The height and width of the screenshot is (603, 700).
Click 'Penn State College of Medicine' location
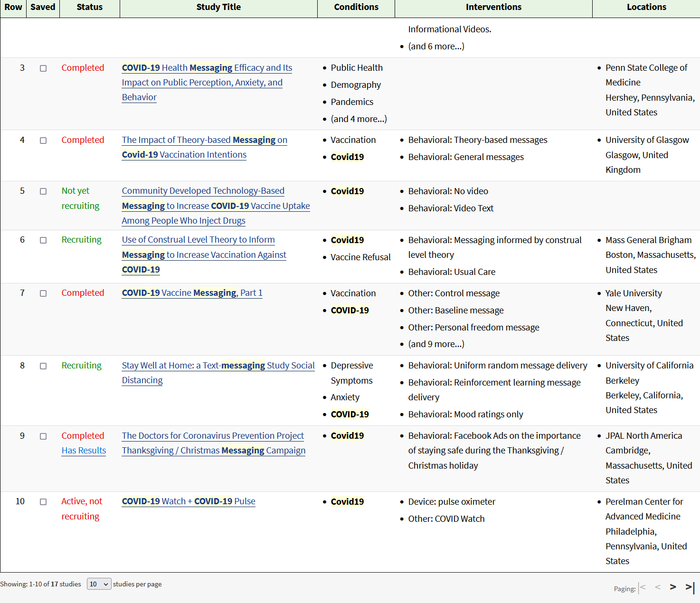[646, 75]
